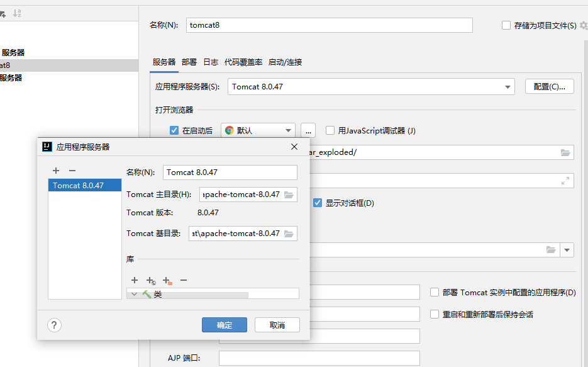Click the IntelliJ logo in the dialog title bar

tap(47, 147)
